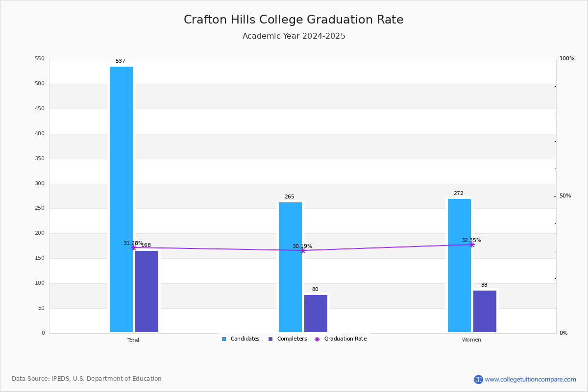Select the Women completers bar labeled 88
The width and height of the screenshot is (588, 392).
click(x=485, y=311)
